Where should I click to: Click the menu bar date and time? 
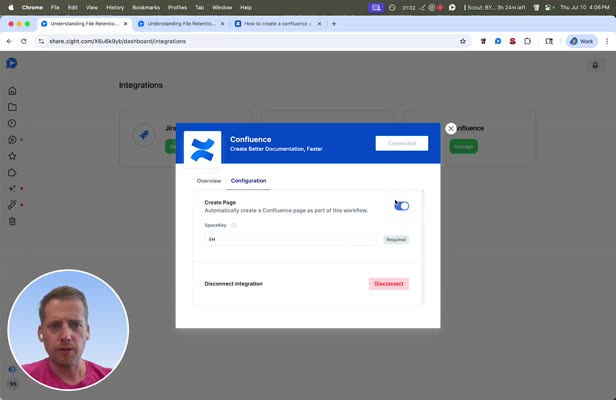pos(585,7)
